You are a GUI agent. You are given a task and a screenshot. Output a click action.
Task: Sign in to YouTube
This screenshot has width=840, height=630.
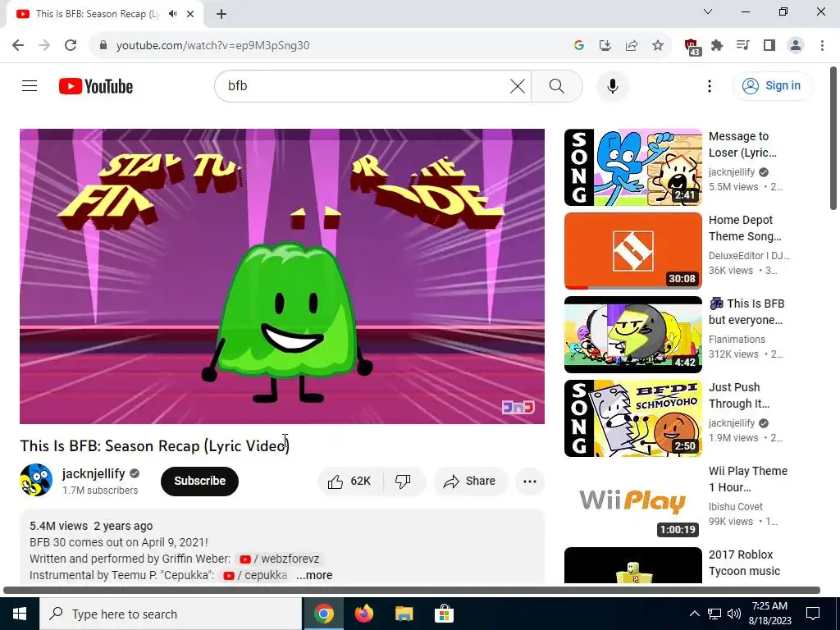(772, 85)
